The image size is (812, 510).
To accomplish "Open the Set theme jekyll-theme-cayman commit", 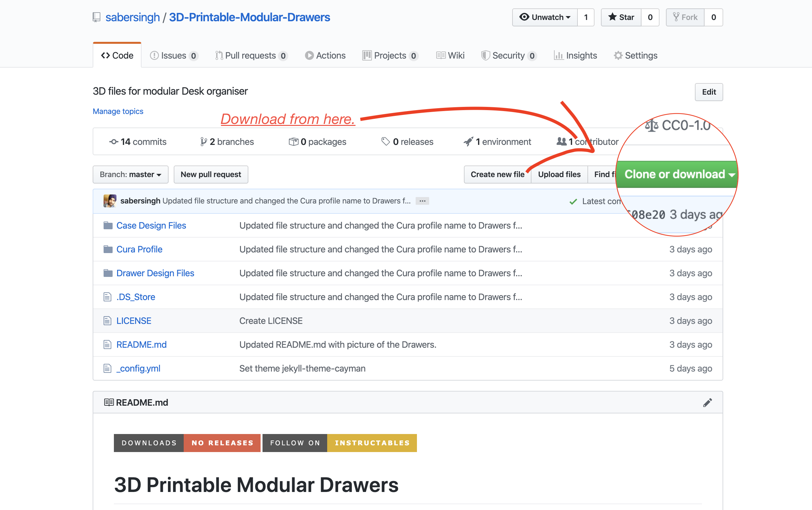I will tap(302, 368).
